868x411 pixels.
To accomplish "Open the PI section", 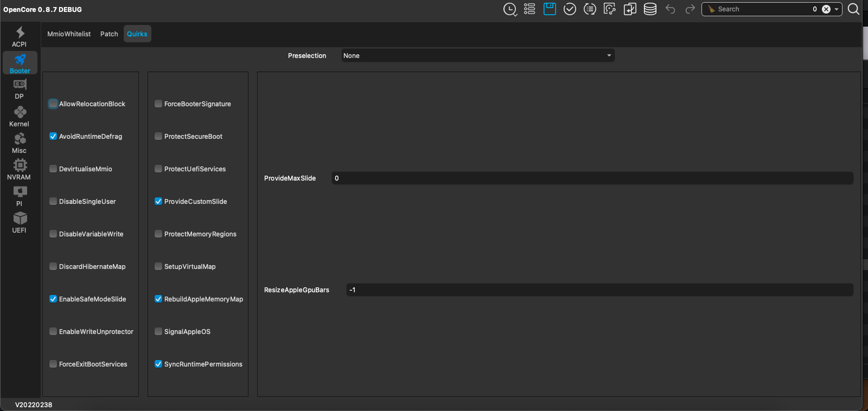I will click(x=20, y=196).
